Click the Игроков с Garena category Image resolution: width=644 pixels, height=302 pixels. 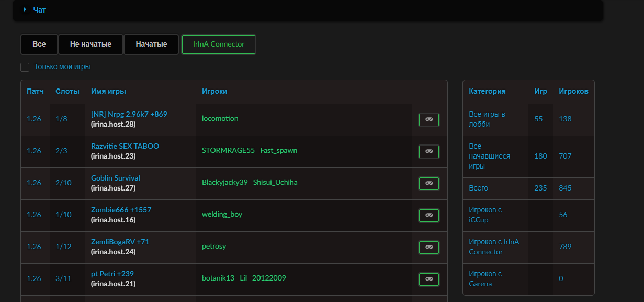click(x=485, y=278)
